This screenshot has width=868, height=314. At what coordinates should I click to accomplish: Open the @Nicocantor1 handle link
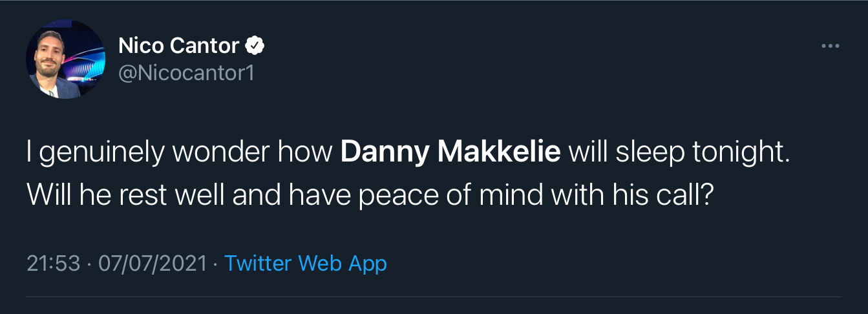pyautogui.click(x=186, y=72)
